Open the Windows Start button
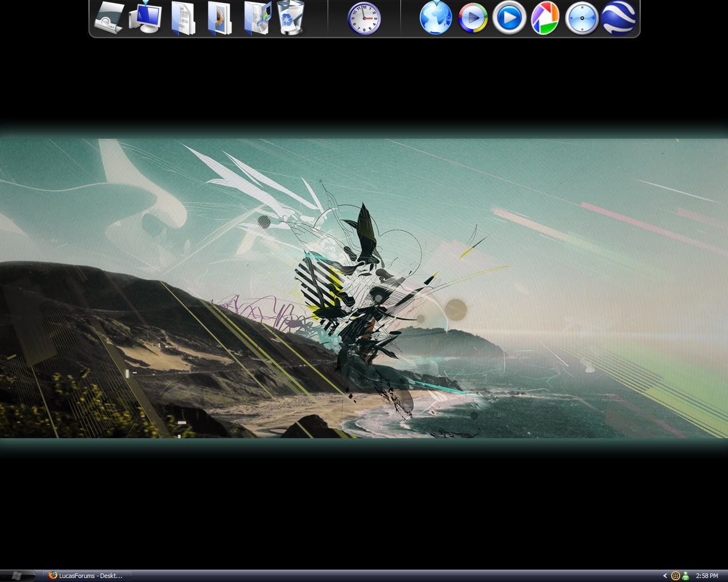728x582 pixels. (18, 576)
